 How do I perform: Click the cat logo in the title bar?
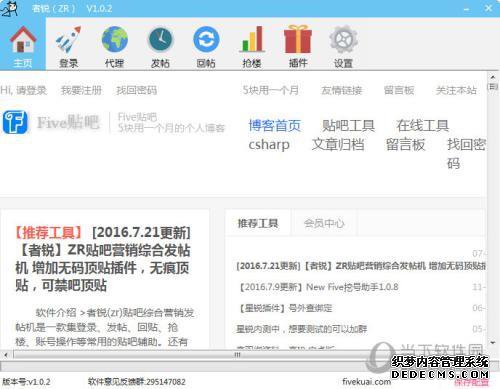9,8
